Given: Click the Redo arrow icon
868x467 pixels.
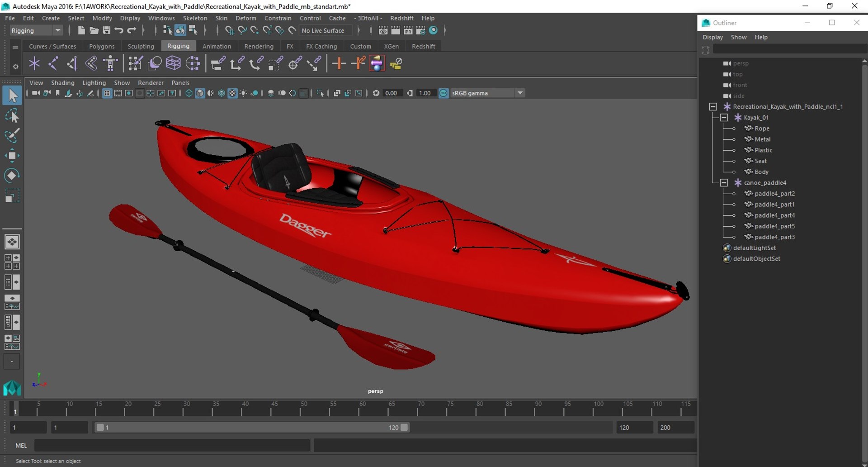Looking at the screenshot, I should 132,30.
